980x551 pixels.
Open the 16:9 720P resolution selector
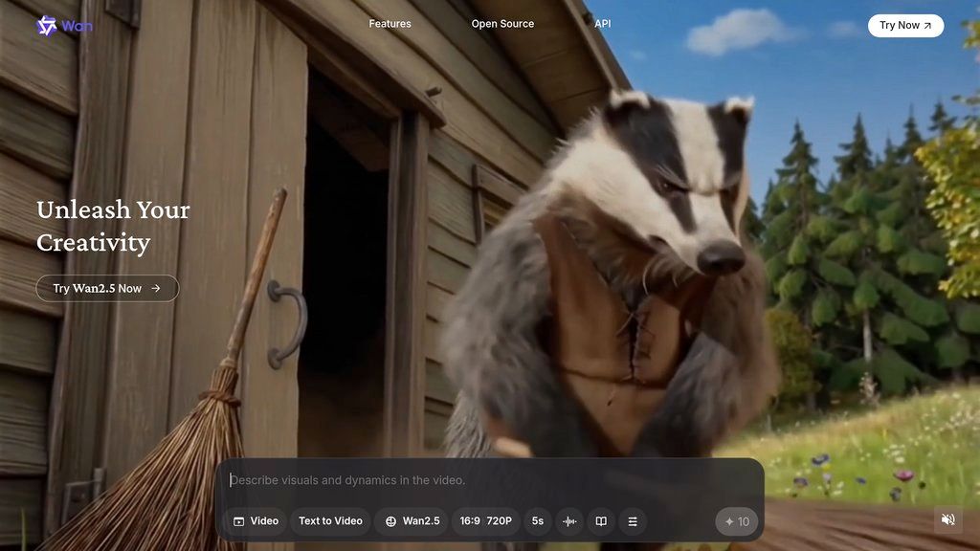[485, 521]
